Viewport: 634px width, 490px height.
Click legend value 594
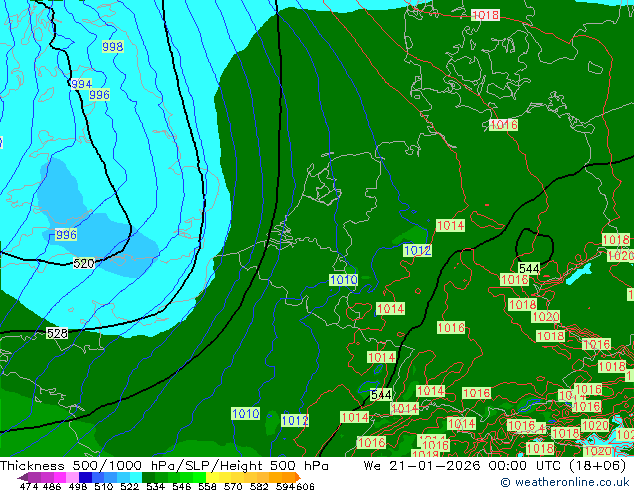click(x=285, y=486)
